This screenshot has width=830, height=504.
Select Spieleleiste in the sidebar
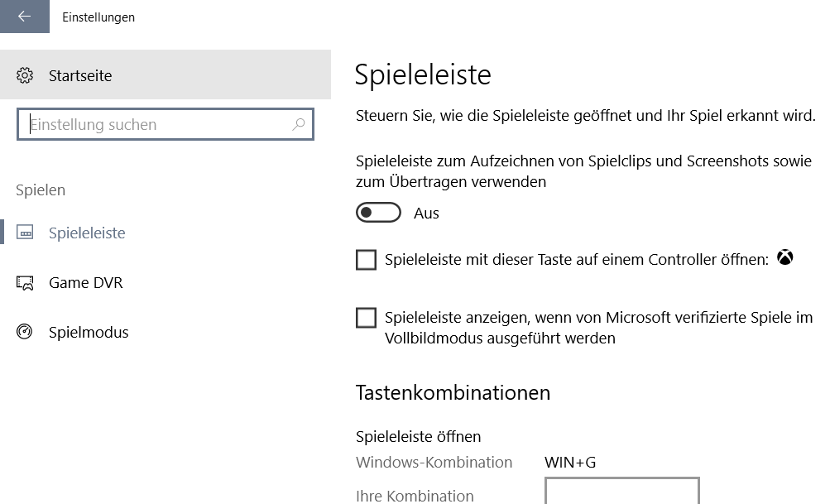click(x=87, y=233)
